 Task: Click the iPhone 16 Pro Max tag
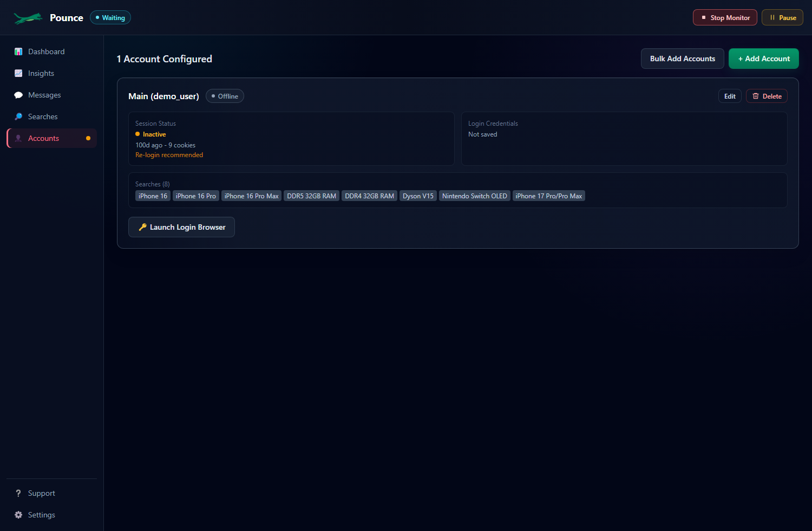[251, 196]
